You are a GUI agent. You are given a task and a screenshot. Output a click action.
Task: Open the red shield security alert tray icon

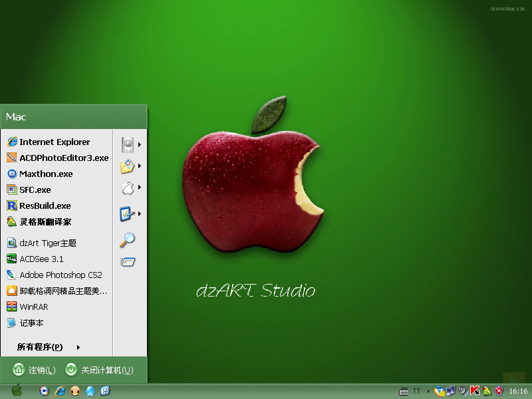pyautogui.click(x=499, y=391)
